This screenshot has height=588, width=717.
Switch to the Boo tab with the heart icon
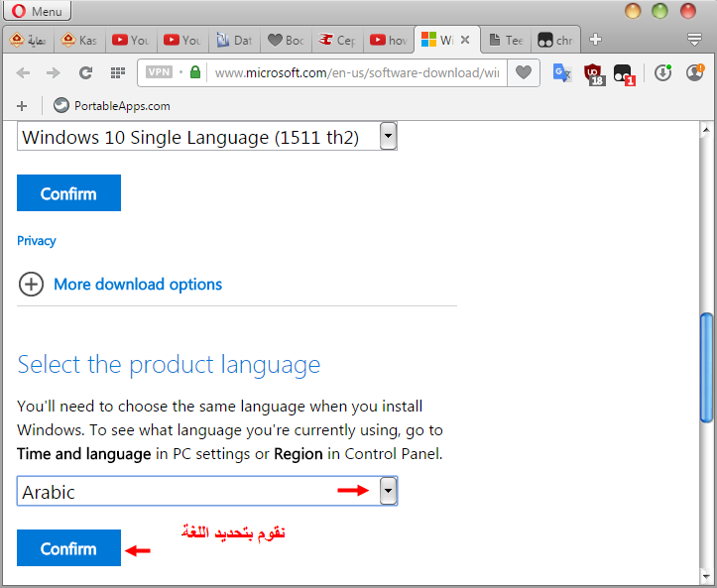(x=287, y=41)
